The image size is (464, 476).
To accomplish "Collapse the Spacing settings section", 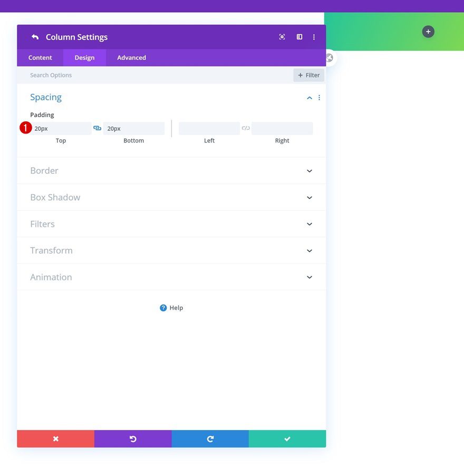I will coord(310,97).
